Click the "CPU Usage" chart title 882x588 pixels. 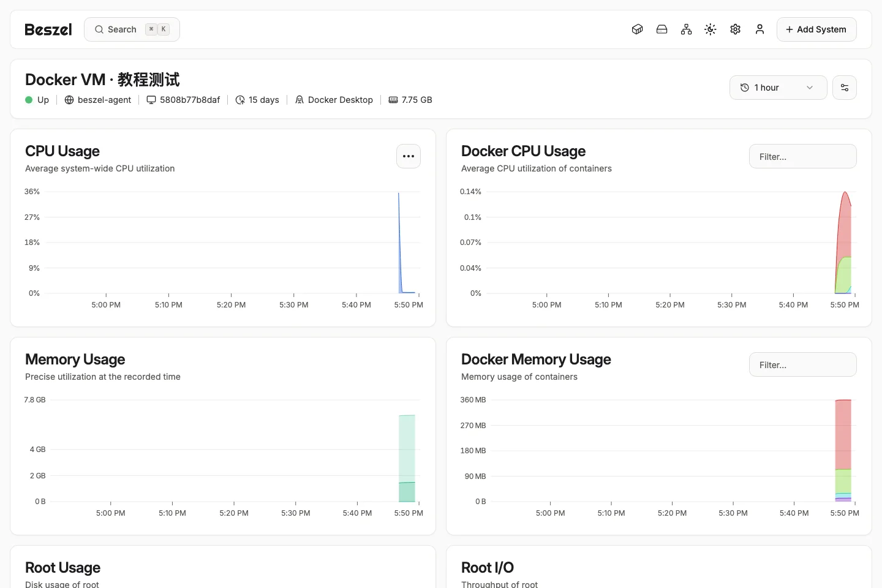[62, 151]
